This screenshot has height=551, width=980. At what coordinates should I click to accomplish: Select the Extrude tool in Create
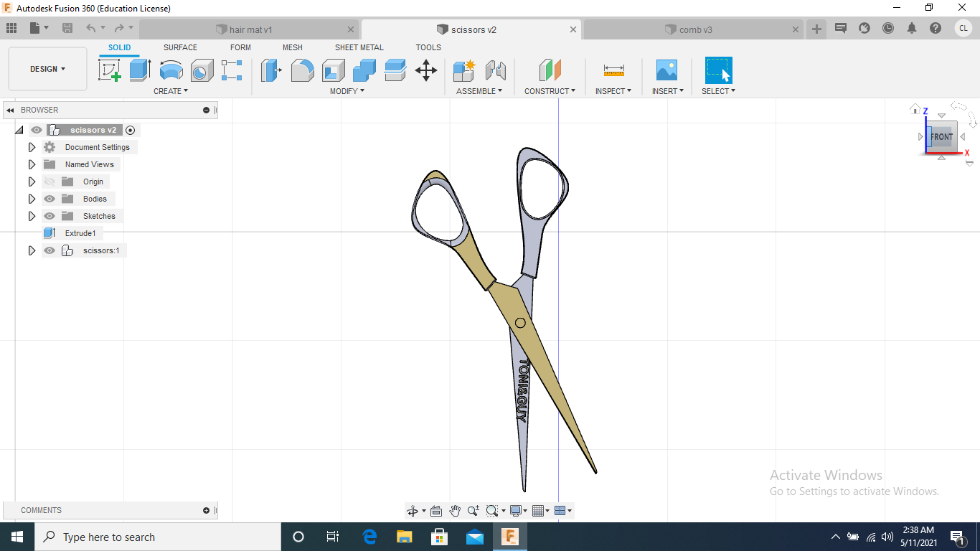(140, 70)
